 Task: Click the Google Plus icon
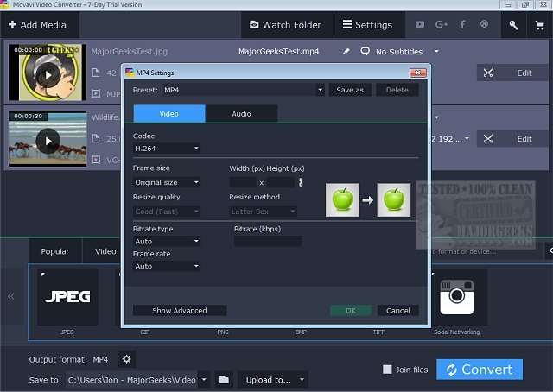[x=442, y=24]
